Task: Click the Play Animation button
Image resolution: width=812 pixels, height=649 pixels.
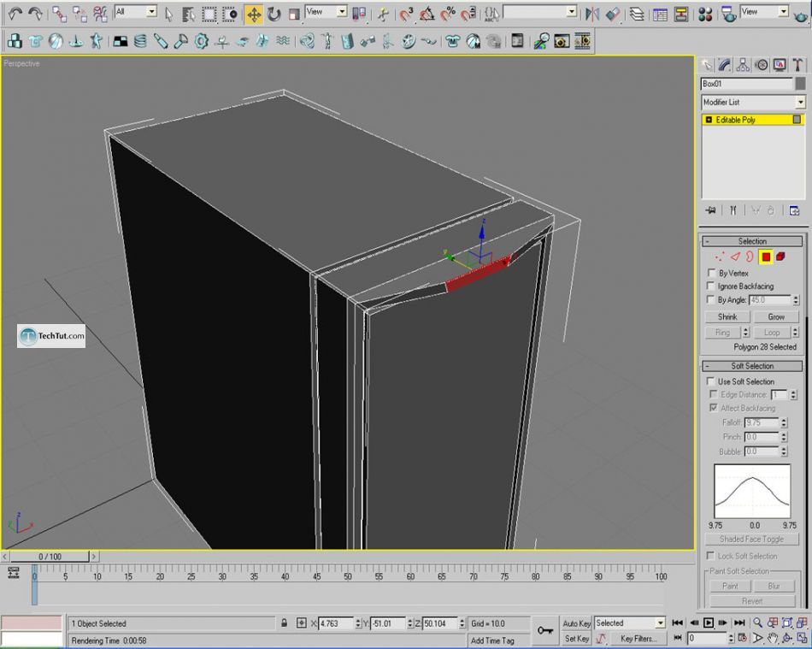Action: pyautogui.click(x=708, y=622)
